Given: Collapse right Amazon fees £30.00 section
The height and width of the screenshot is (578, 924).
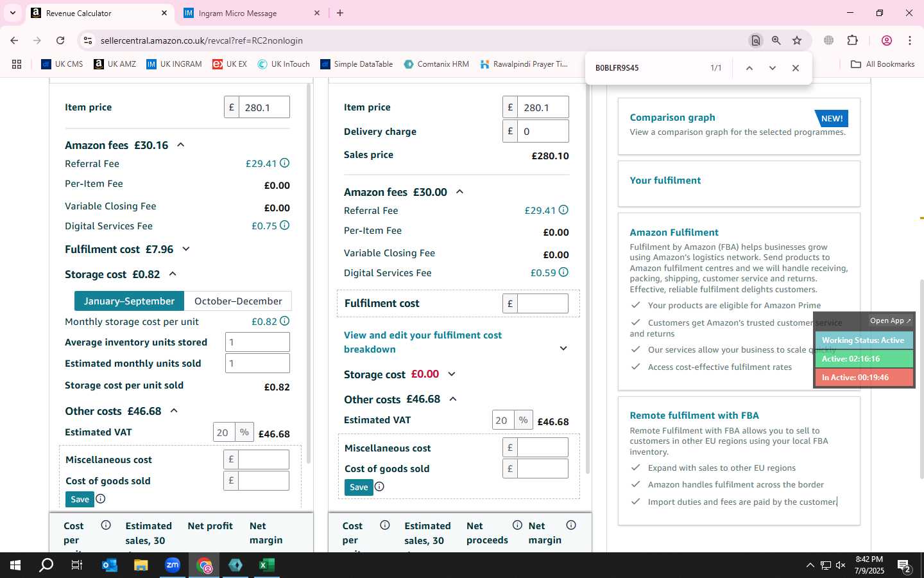Looking at the screenshot, I should (459, 192).
